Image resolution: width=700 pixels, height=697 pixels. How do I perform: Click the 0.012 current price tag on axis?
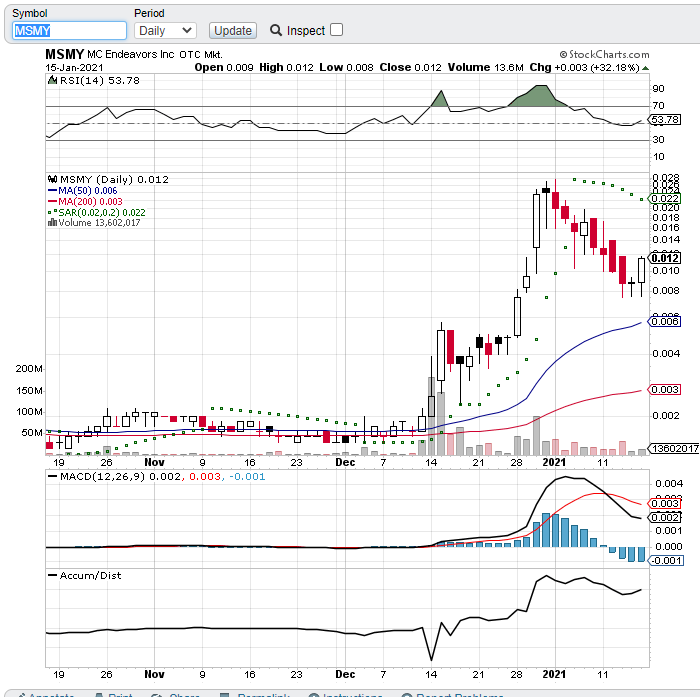(665, 258)
